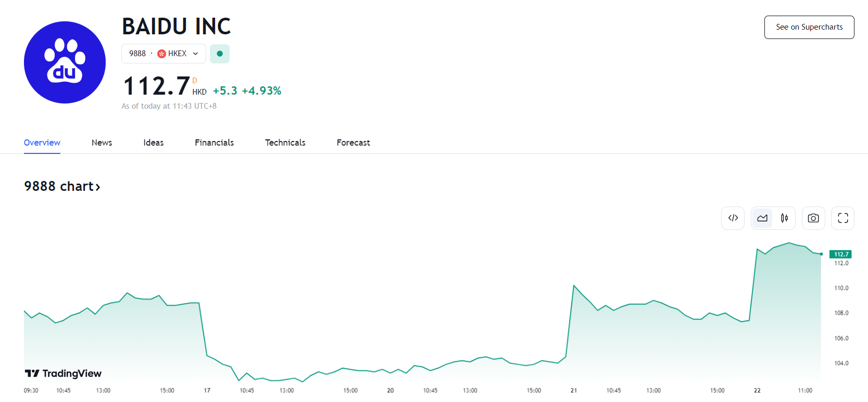View the Forecast tab
The image size is (868, 402).
click(354, 142)
